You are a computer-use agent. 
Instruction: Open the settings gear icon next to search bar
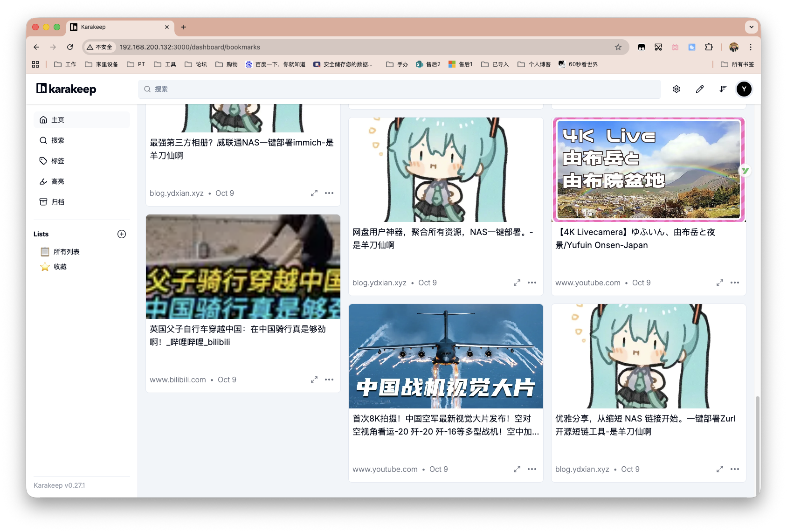tap(677, 89)
